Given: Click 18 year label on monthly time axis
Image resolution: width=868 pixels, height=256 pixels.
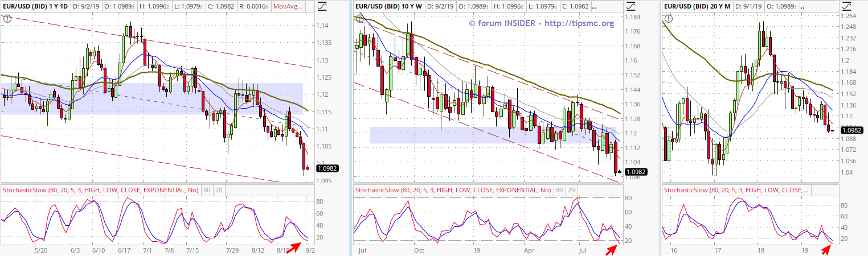Looking at the screenshot, I should click(x=760, y=250).
